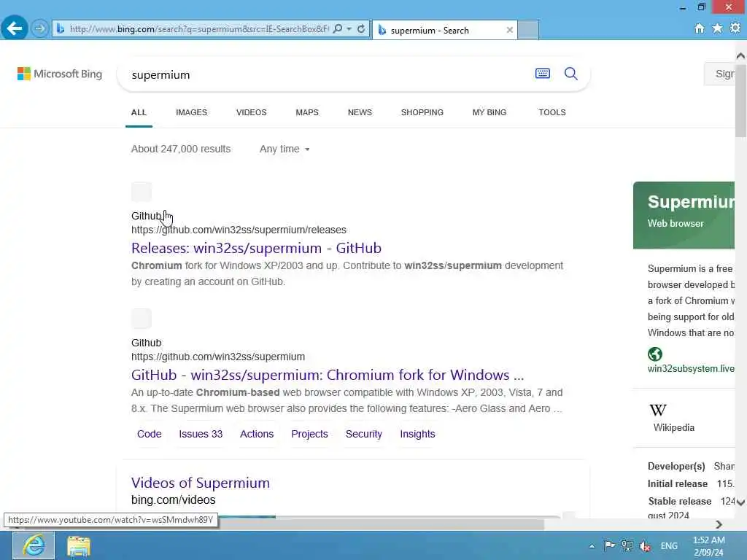Select the 'supermium - Search' browser tab
The height and width of the screenshot is (560, 747).
445,30
